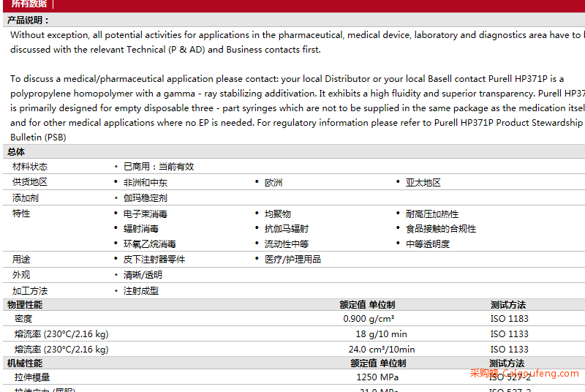
Task: Select the ISO 1183 test method
Action: click(509, 319)
